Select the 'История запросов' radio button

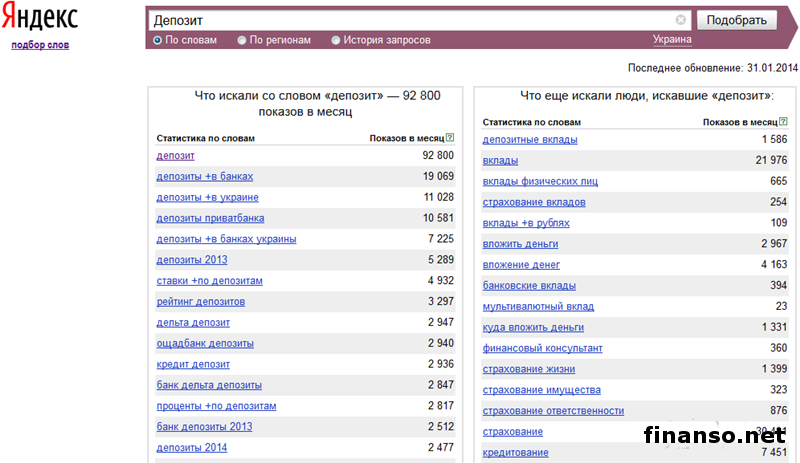(x=336, y=40)
